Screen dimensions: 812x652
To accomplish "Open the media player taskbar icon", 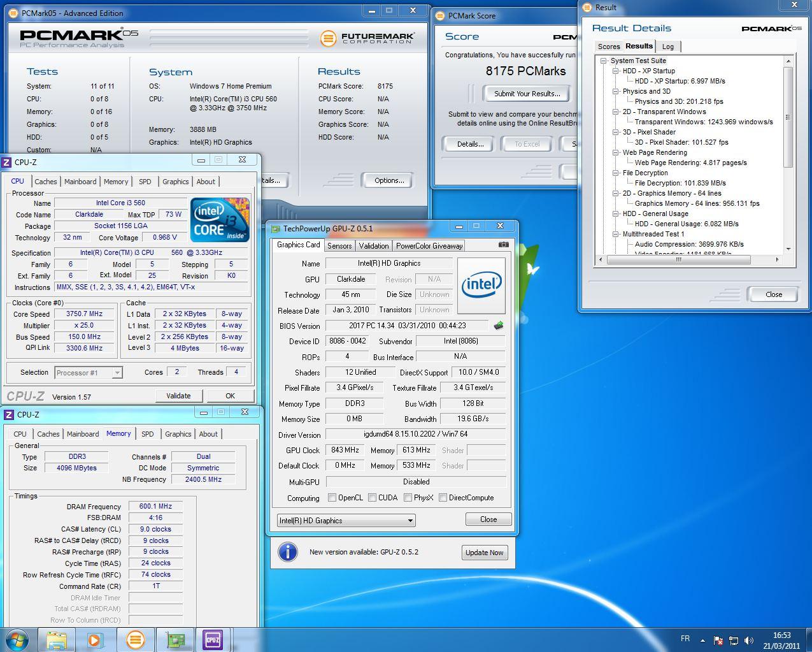I will point(94,639).
